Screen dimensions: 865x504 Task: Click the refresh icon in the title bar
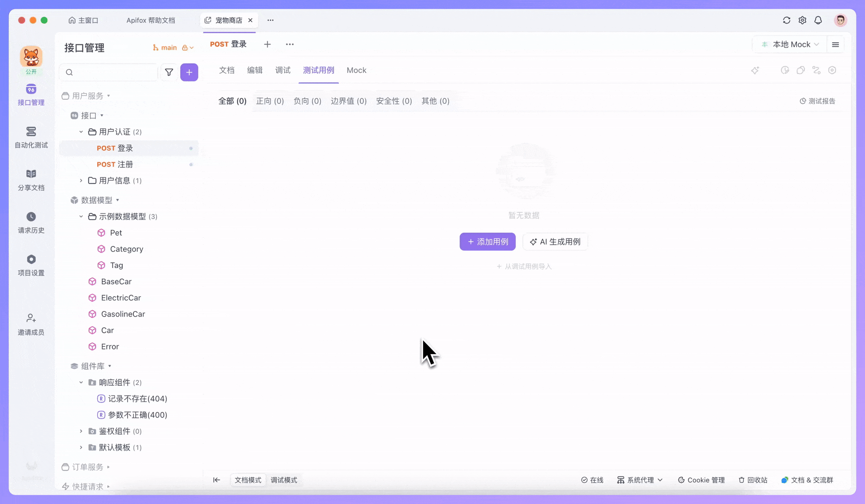pyautogui.click(x=786, y=20)
